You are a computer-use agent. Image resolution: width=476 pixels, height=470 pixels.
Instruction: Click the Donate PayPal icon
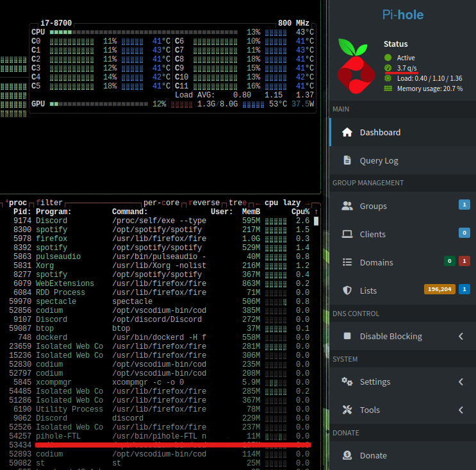click(x=347, y=455)
